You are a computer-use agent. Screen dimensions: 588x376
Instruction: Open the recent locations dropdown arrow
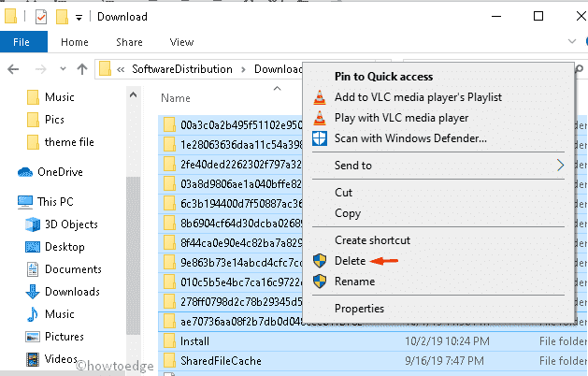coord(62,68)
